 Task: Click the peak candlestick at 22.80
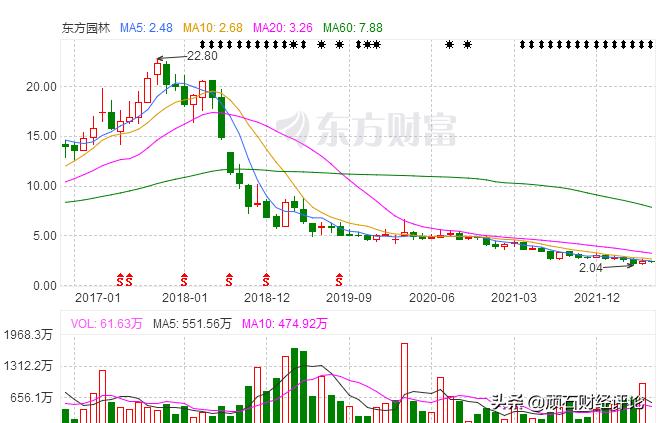click(158, 70)
